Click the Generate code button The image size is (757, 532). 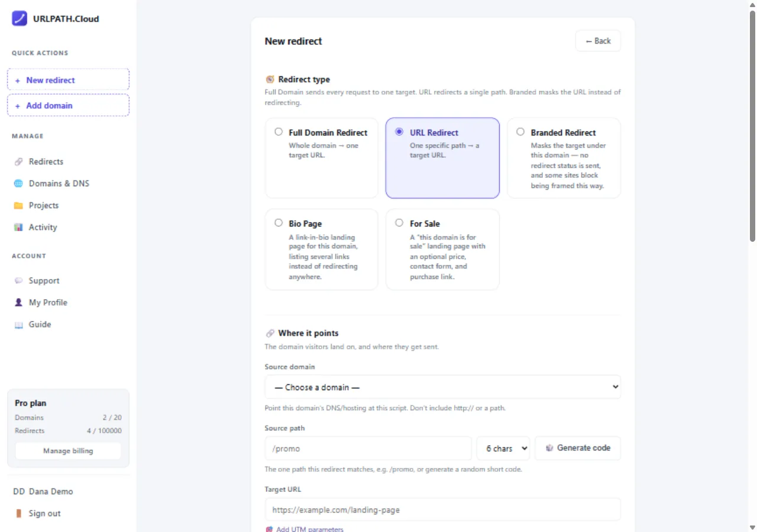click(x=578, y=448)
